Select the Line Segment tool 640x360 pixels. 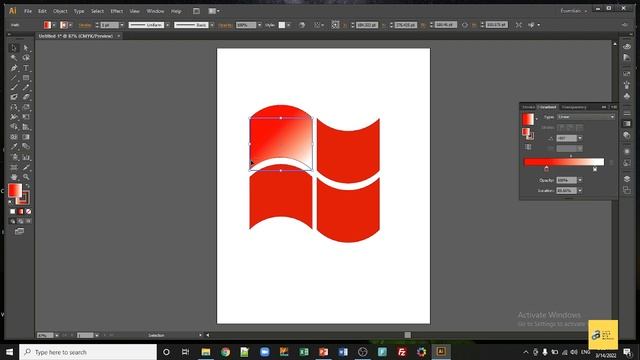point(14,78)
